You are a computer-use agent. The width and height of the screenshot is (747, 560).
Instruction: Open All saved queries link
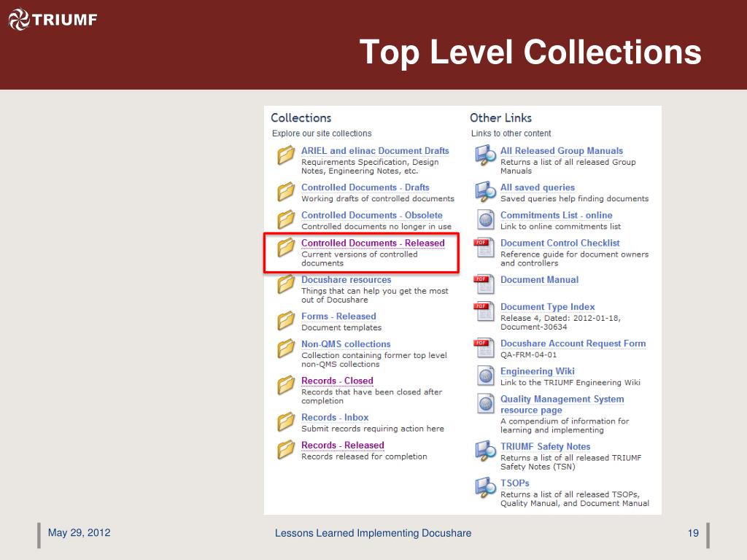tap(538, 187)
